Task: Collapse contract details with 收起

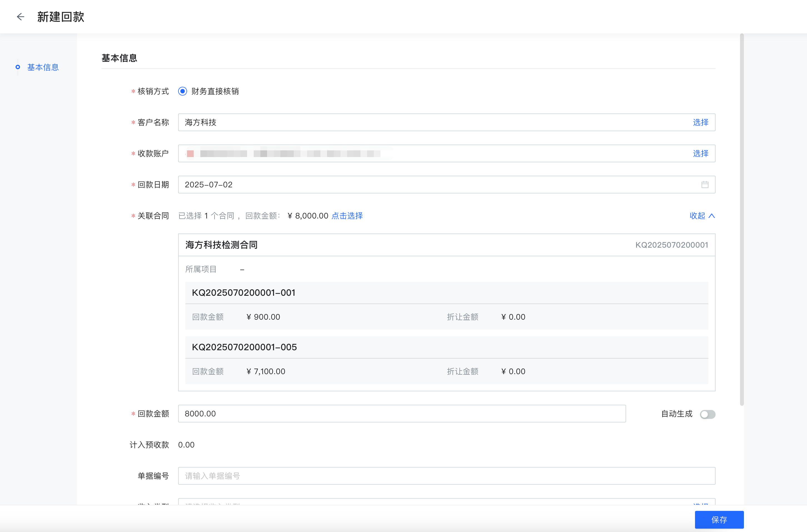Action: click(702, 216)
